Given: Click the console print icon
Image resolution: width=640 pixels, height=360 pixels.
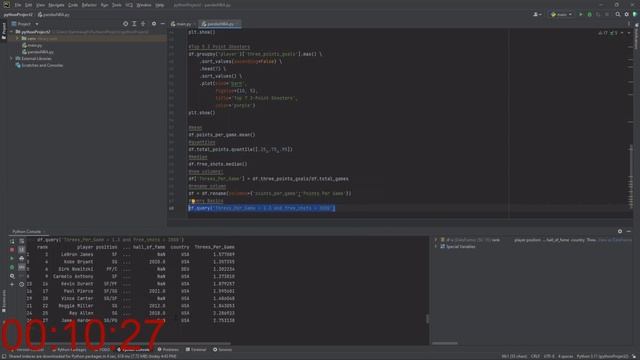Looking at the screenshot, I should pyautogui.click(x=22, y=258).
